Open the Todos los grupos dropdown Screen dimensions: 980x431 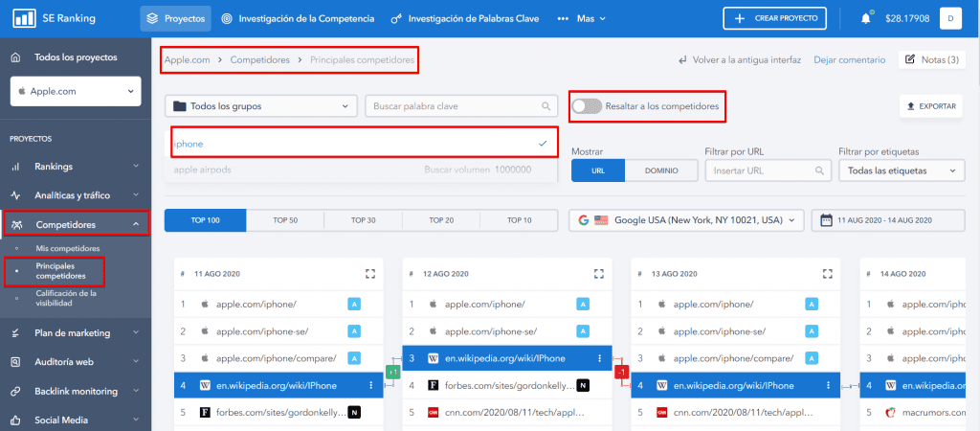pos(261,106)
